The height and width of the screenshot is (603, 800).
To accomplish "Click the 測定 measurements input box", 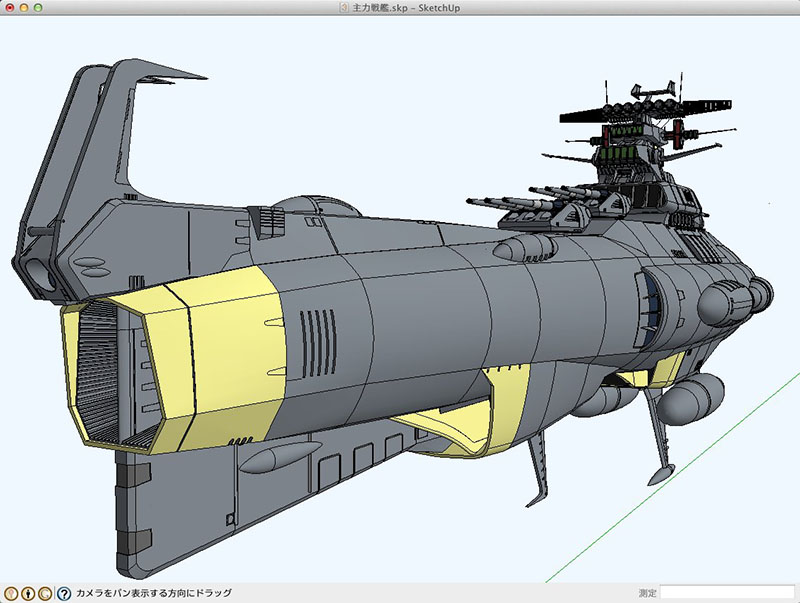I will [728, 593].
